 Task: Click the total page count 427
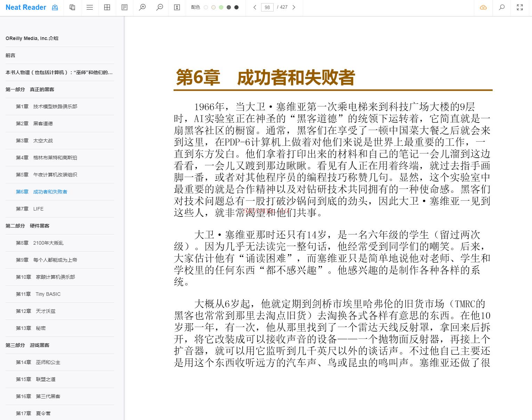(x=284, y=7)
